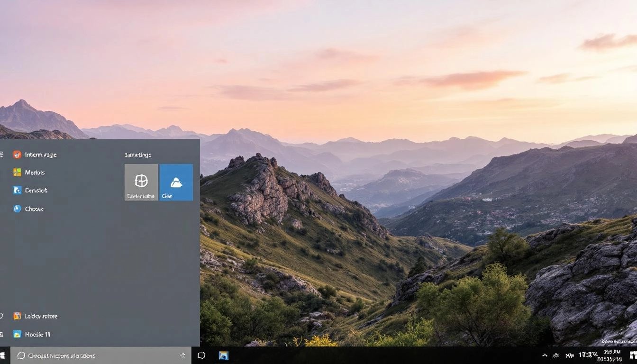Image resolution: width=637 pixels, height=364 pixels.
Task: Open Task View from the taskbar
Action: (x=201, y=355)
